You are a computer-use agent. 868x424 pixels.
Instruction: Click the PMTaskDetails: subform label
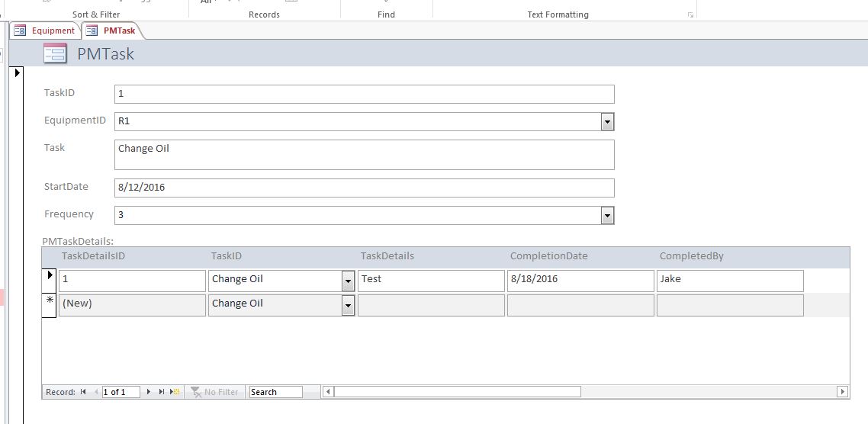(x=78, y=241)
